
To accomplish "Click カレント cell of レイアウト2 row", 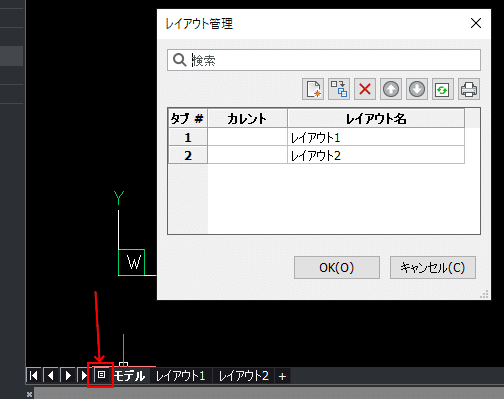I will point(247,155).
